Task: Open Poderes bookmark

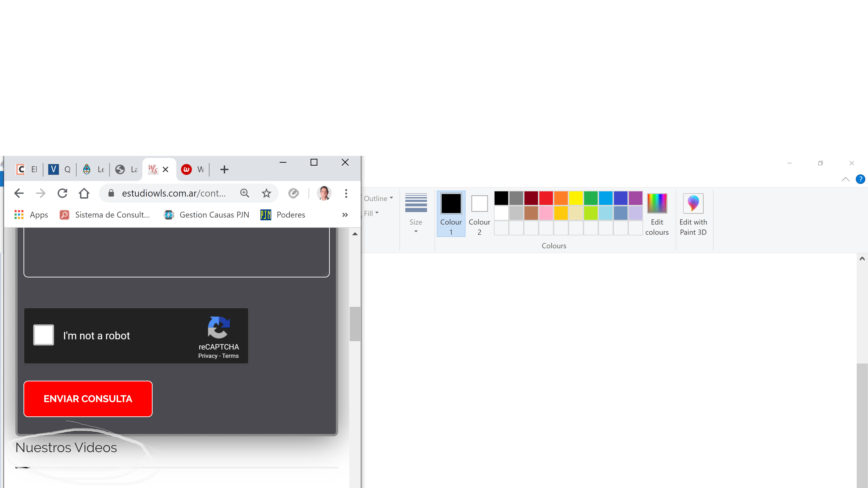Action: tap(283, 215)
